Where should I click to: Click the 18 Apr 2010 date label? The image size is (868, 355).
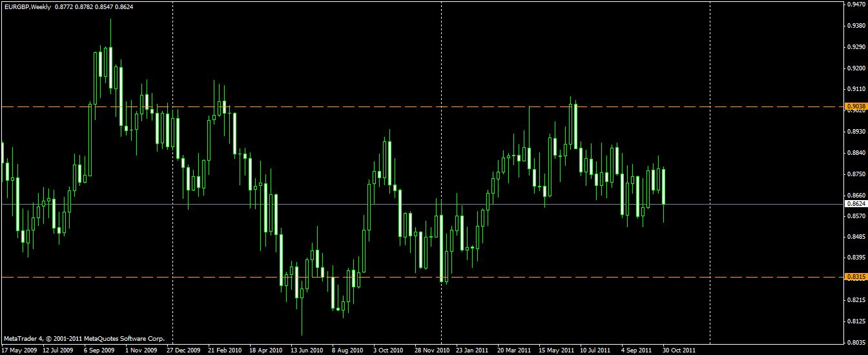tap(266, 350)
